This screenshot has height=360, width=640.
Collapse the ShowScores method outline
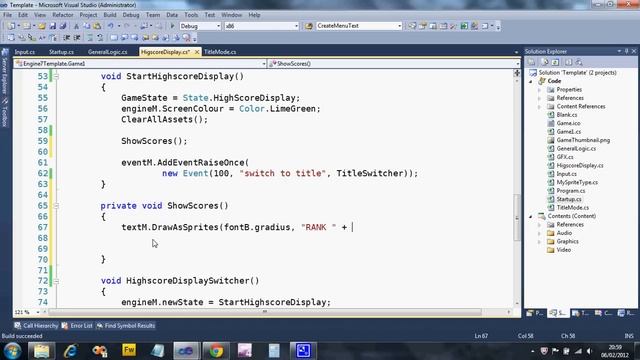[x=56, y=206]
